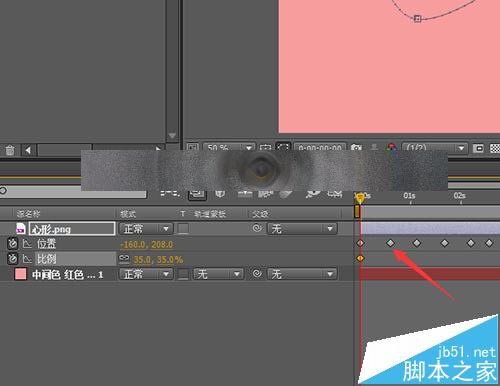500x386 pixels.
Task: Click the parent pick whip for 中间色 红色 layer
Action: point(257,274)
